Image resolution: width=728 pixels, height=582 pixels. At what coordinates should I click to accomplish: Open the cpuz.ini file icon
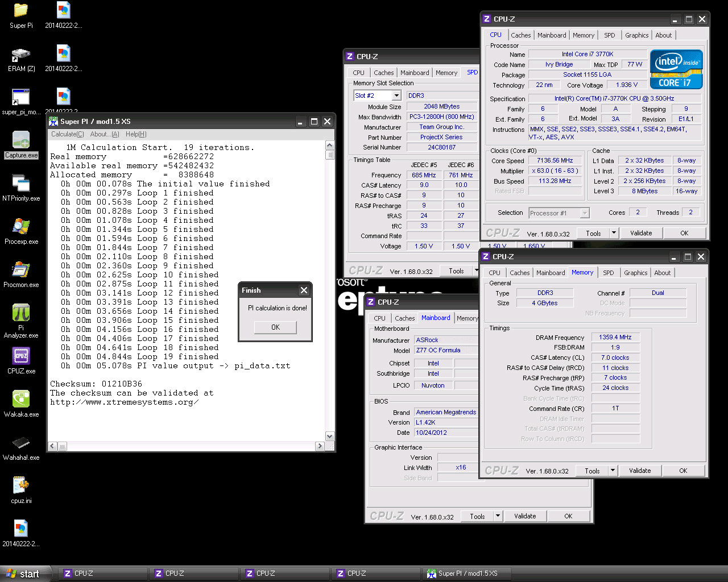[x=21, y=486]
